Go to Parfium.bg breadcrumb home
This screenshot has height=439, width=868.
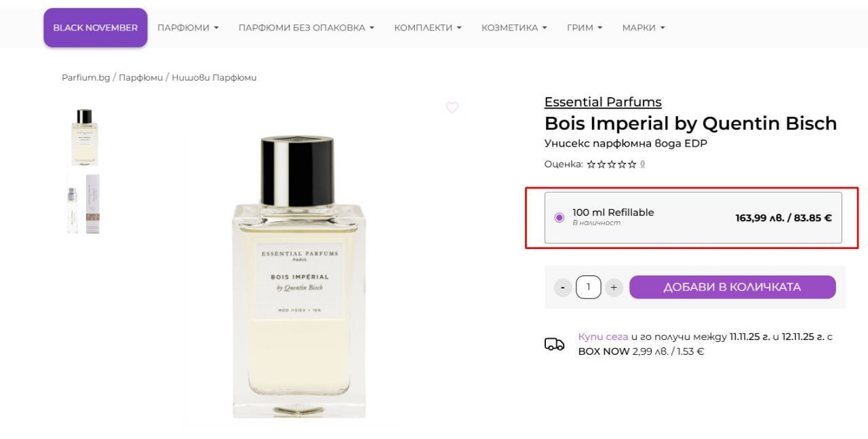coord(85,77)
